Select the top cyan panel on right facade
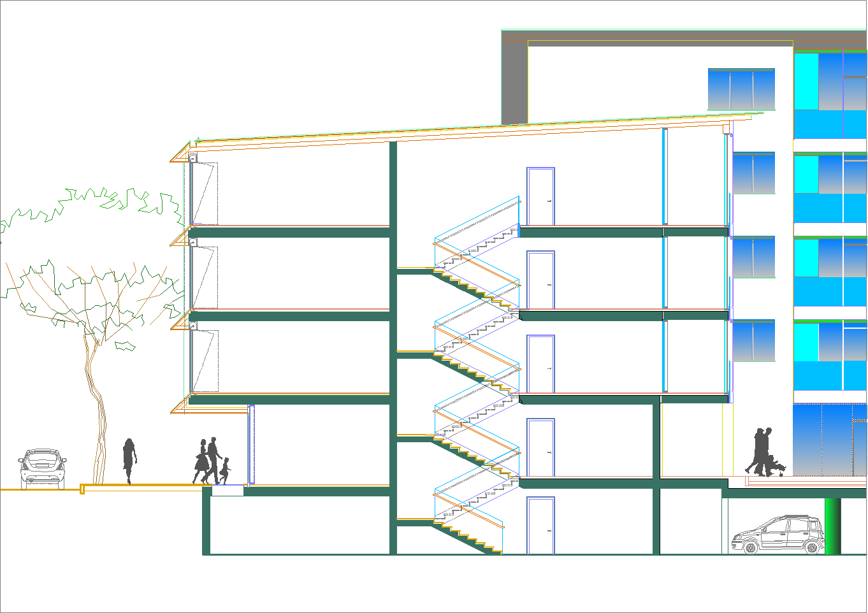This screenshot has height=613, width=868. click(x=806, y=81)
